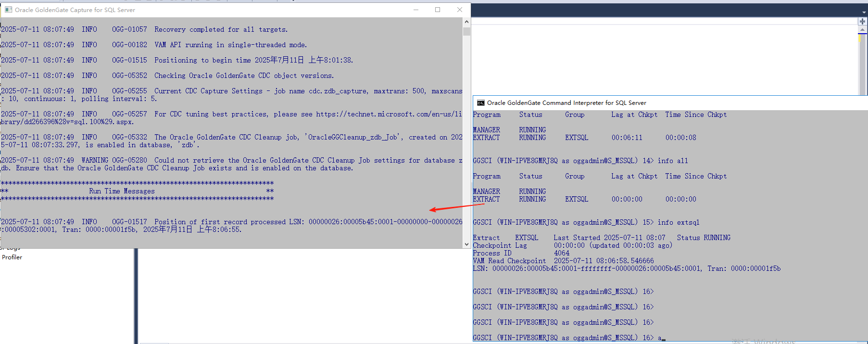Image resolution: width=868 pixels, height=344 pixels.
Task: Click the OGG-01515 message code
Action: pos(129,60)
